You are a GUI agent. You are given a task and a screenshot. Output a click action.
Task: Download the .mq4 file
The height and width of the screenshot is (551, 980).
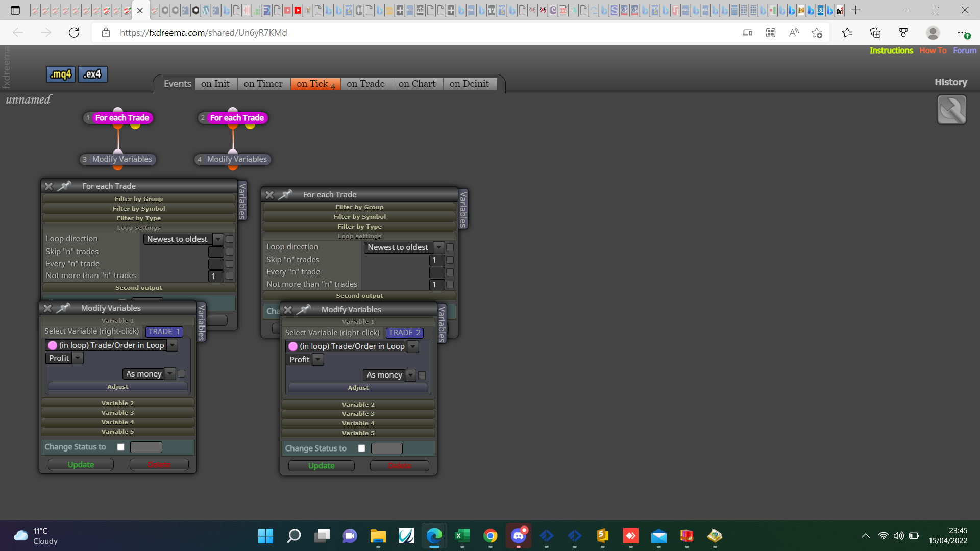[61, 74]
